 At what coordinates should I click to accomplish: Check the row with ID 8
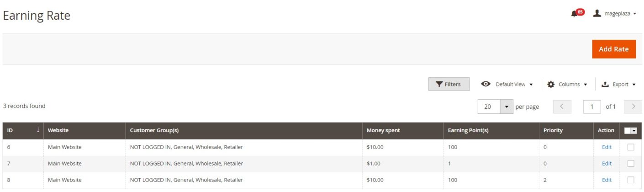(x=631, y=180)
